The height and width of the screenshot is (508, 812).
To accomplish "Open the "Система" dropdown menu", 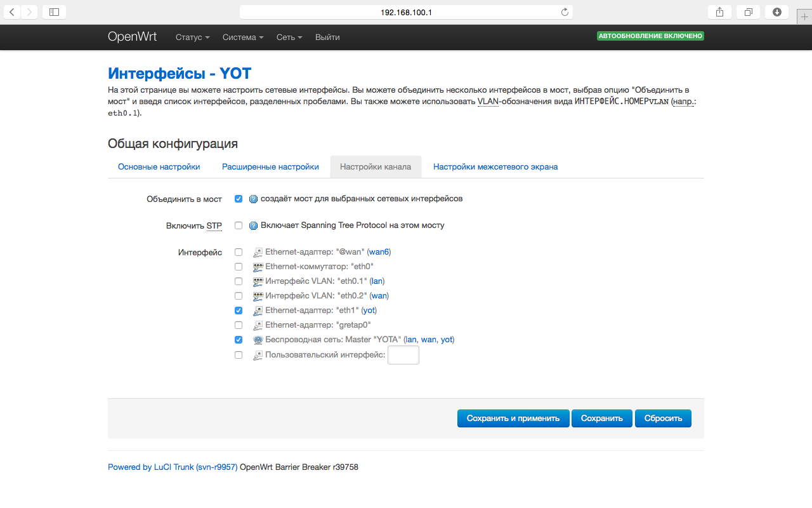I will coord(243,37).
